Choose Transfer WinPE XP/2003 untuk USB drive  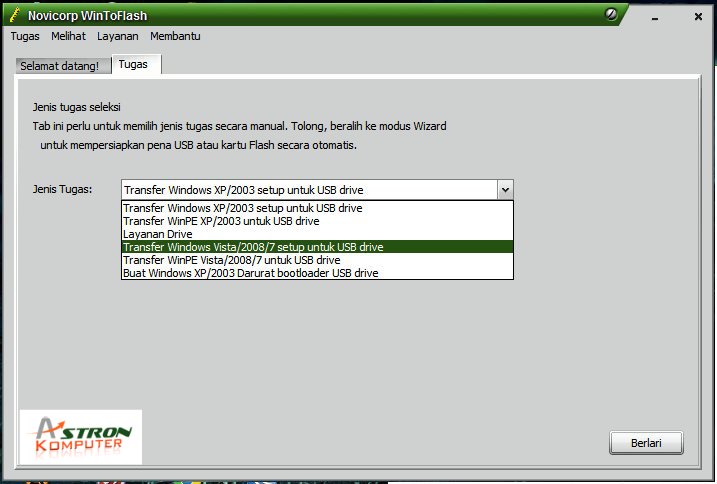(317, 221)
